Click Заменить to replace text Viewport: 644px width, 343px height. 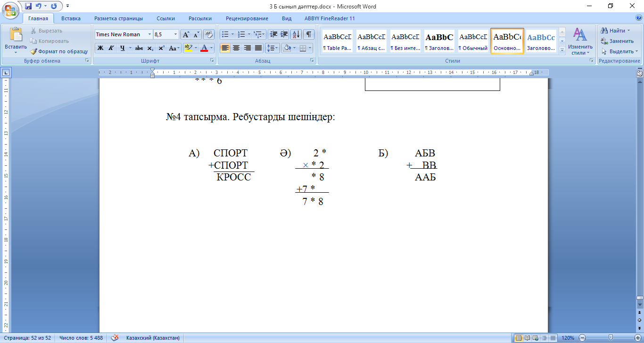[617, 41]
